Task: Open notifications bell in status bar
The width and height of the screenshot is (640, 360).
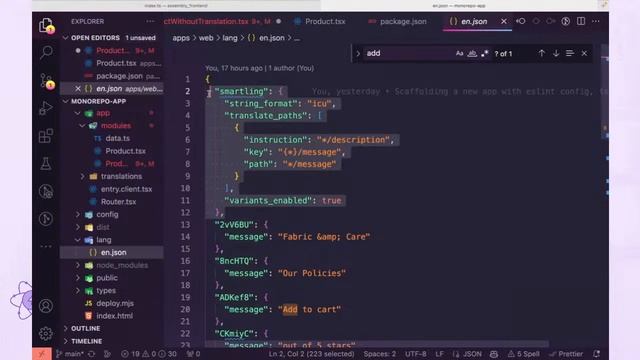Action: (596, 354)
